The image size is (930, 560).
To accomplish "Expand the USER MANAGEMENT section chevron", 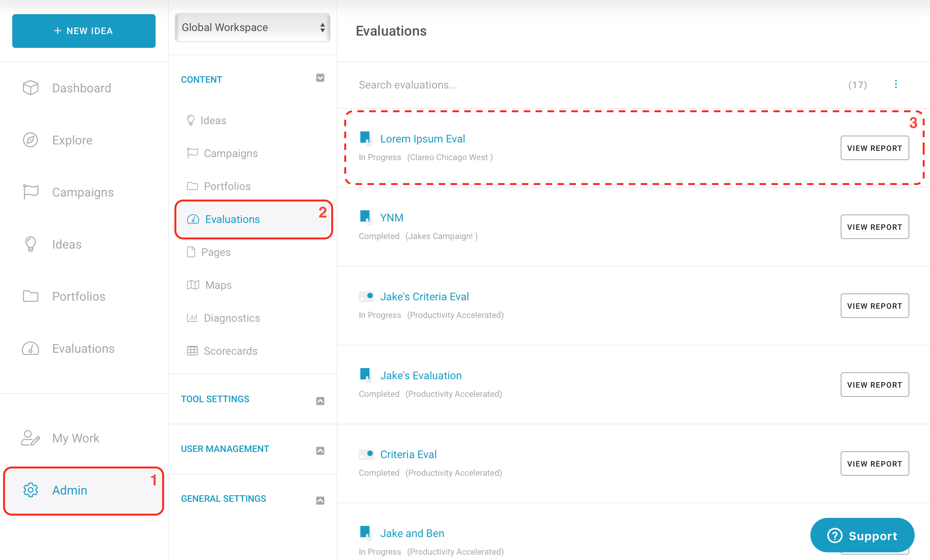I will click(320, 450).
